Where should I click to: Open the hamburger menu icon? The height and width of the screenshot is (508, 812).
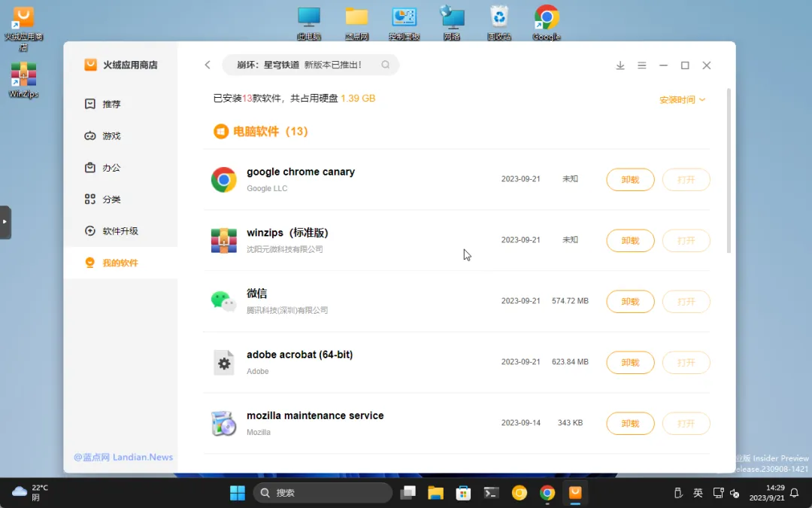coord(641,65)
